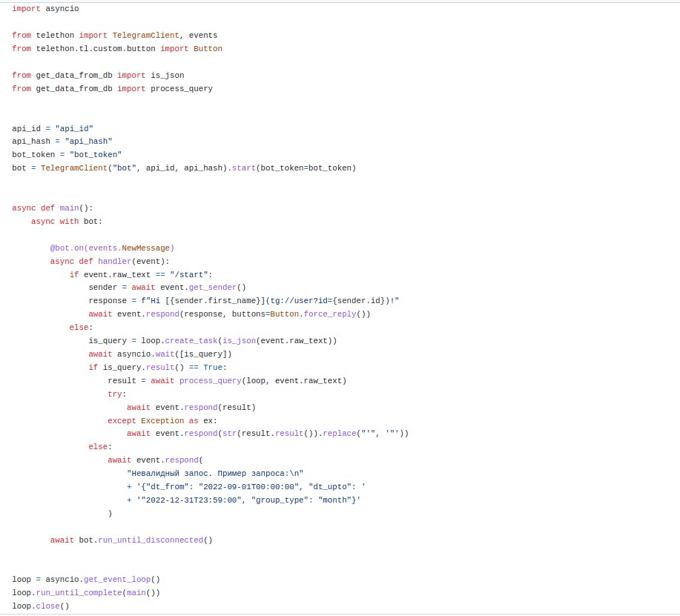The image size is (680, 616).
Task: Click the 'loop.close()' line
Action: [41, 606]
